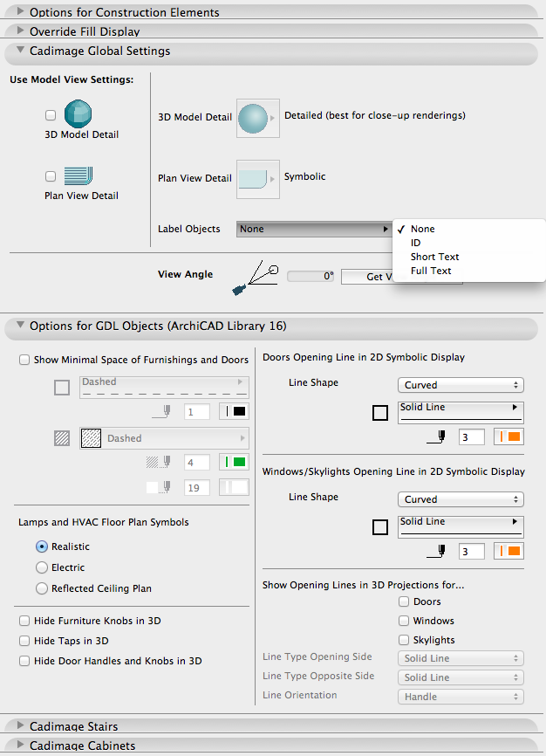Open the 3D Model Detail sphere picker
Screen dimensions: 546x756
(258, 119)
